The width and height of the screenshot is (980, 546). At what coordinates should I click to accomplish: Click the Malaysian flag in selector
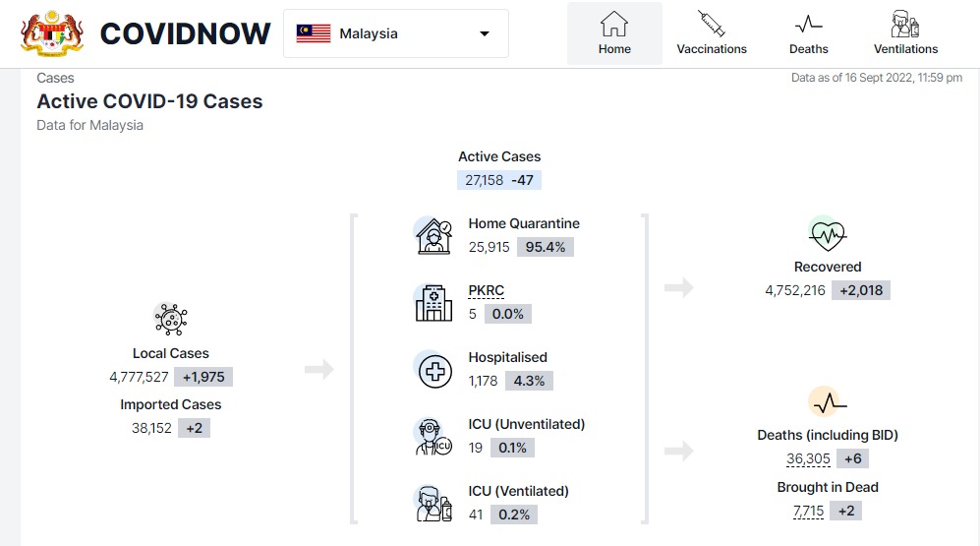pyautogui.click(x=314, y=33)
